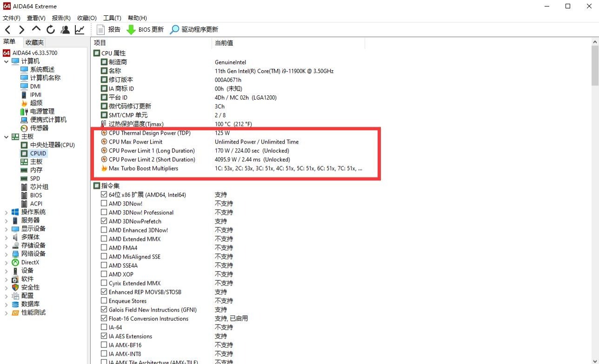Screen dimensions: 599x364
Task: Click the vertical scrollbar thumb
Action: (x=595, y=65)
